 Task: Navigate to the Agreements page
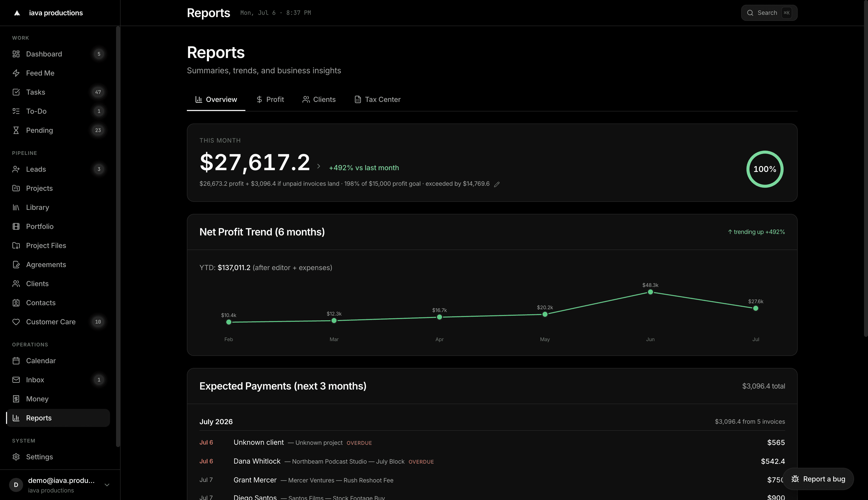58,264
